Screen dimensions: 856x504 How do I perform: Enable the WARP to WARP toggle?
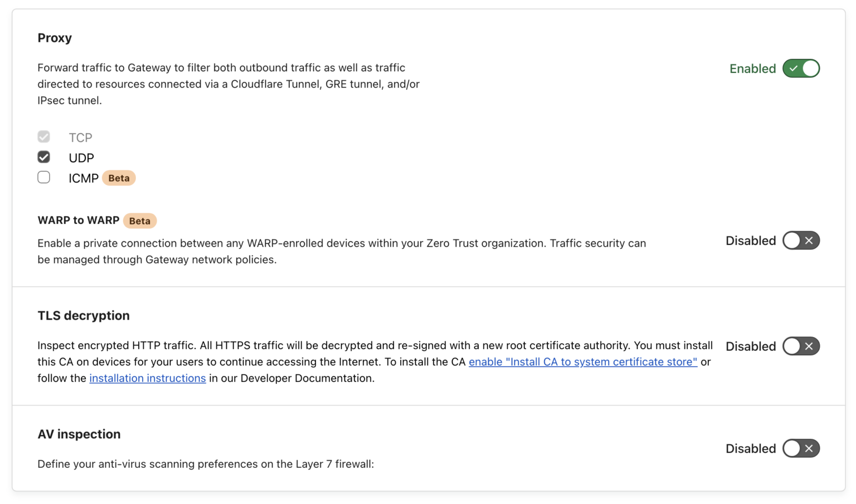(x=801, y=240)
